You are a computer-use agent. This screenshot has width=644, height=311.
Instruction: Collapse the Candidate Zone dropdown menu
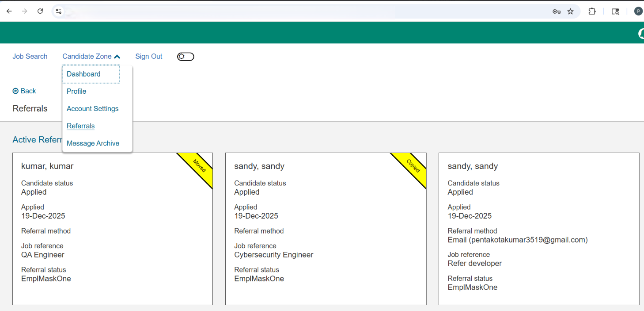click(91, 57)
